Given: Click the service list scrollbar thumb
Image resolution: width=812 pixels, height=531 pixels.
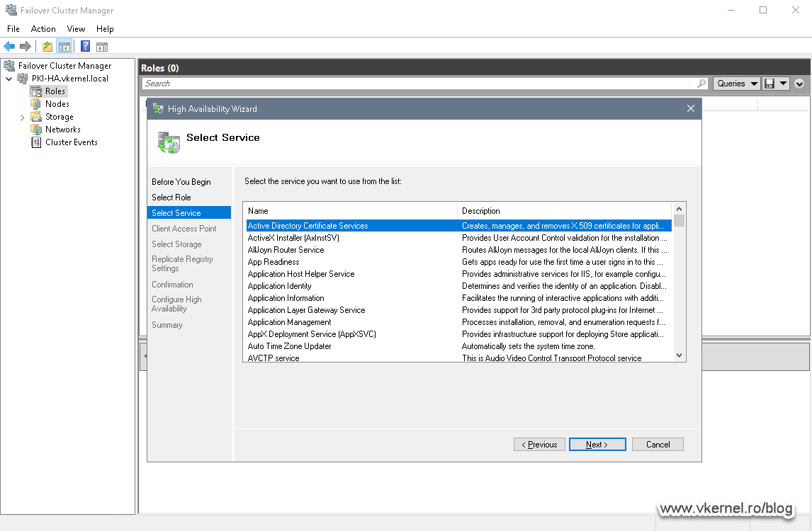Looking at the screenshot, I should pos(679,220).
